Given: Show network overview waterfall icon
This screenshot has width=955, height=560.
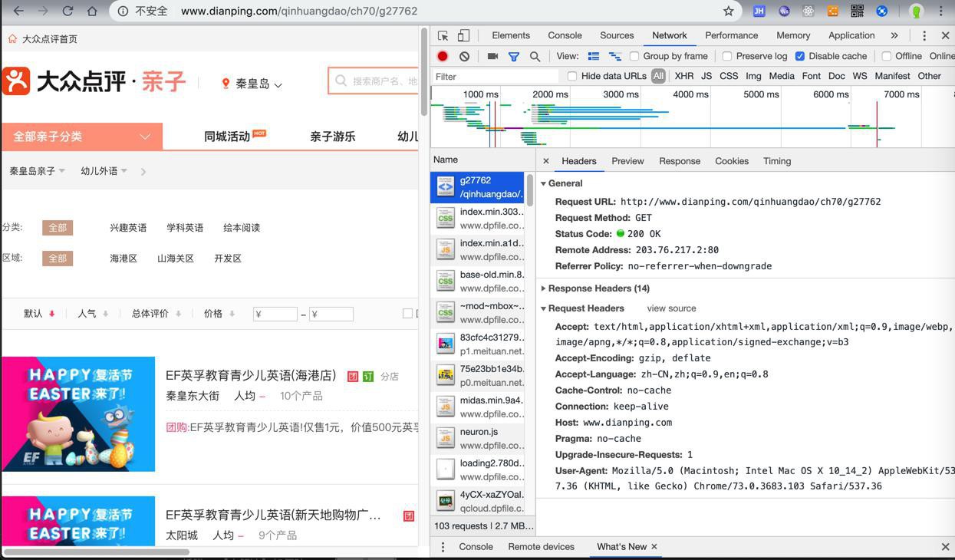Looking at the screenshot, I should coord(614,56).
